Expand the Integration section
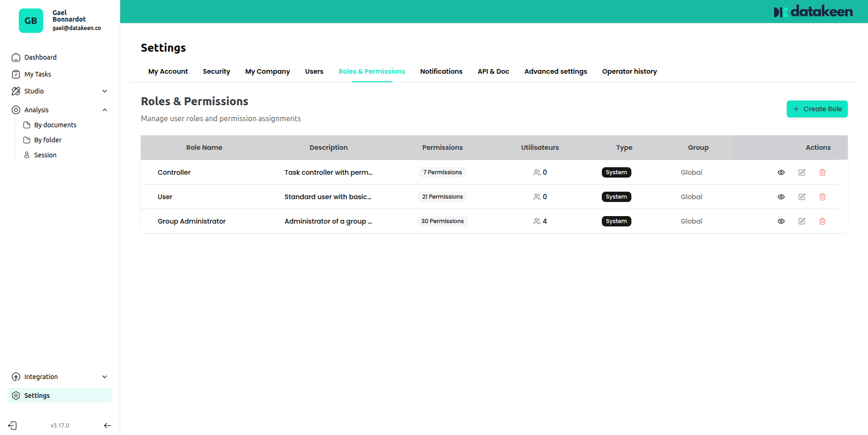Image resolution: width=868 pixels, height=435 pixels. [104, 376]
